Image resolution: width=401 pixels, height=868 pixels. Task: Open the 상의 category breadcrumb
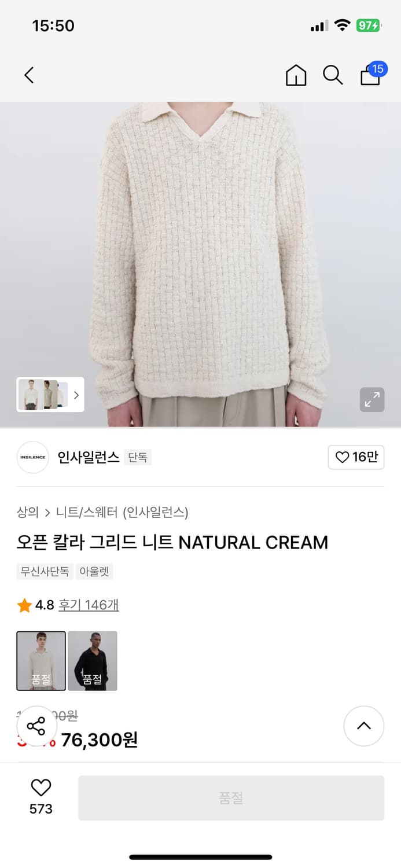click(28, 512)
